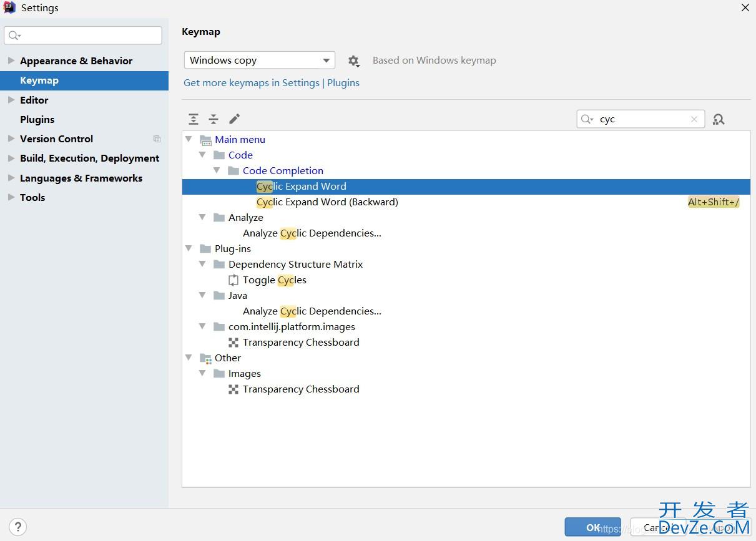This screenshot has height=541, width=756.
Task: Click the Version Control project-level copy icon
Action: (157, 139)
